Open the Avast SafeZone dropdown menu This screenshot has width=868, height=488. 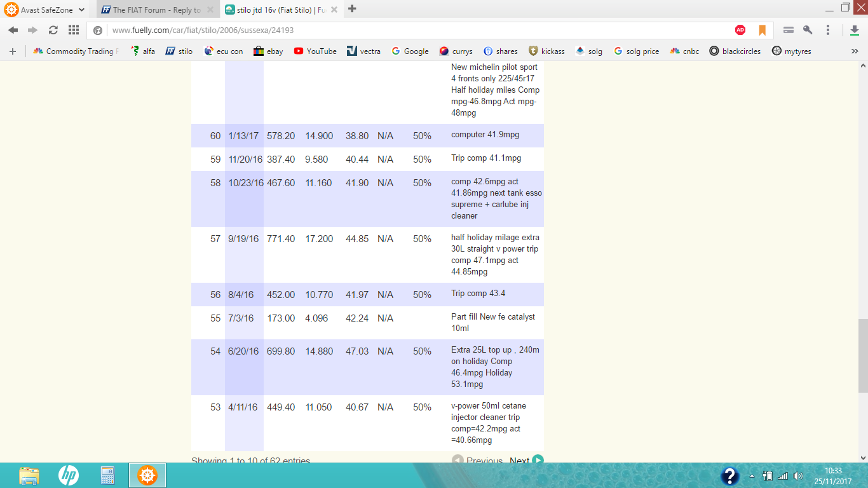pyautogui.click(x=81, y=10)
